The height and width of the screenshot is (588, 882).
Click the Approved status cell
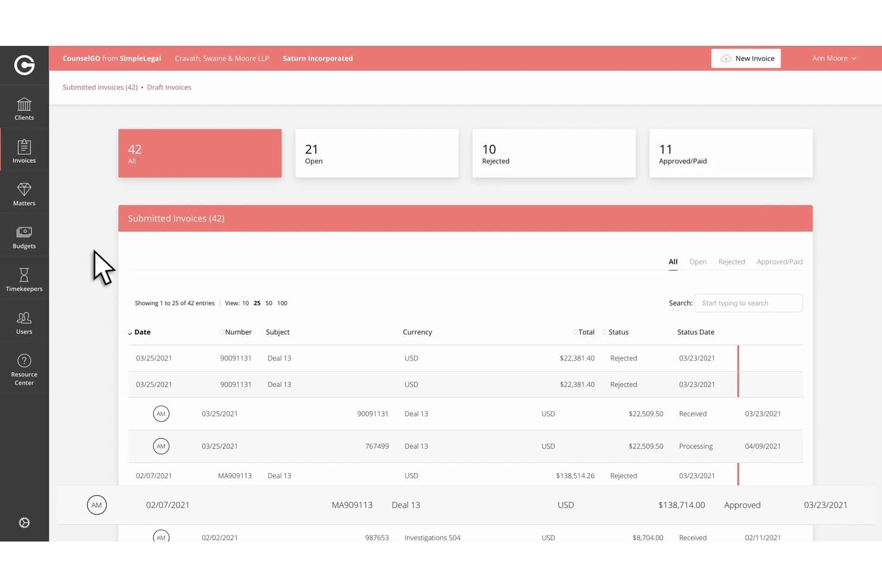(x=742, y=505)
